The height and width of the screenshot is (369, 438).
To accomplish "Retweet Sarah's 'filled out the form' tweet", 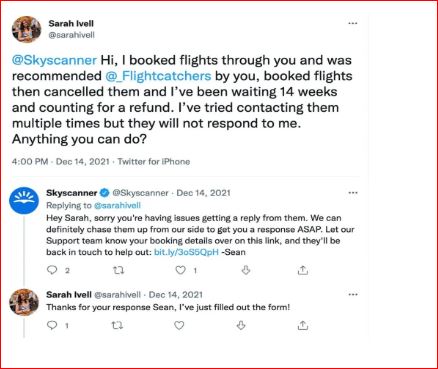I will coord(117,325).
